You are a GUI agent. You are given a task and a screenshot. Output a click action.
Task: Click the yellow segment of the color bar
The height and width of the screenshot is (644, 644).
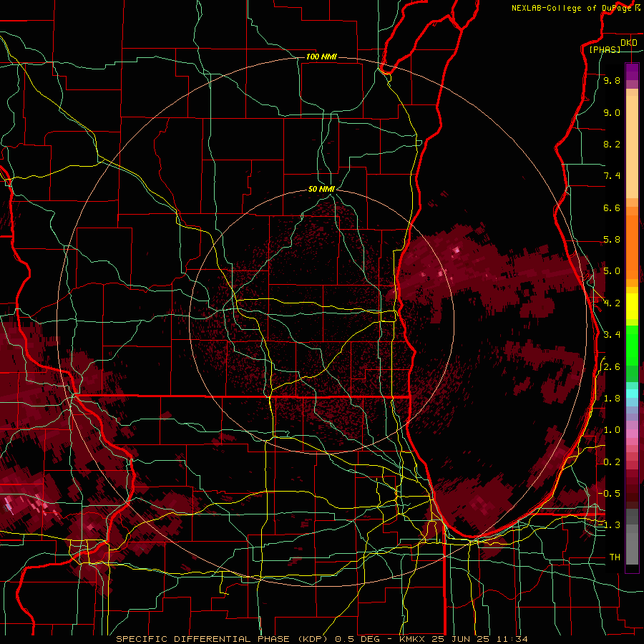(x=632, y=306)
